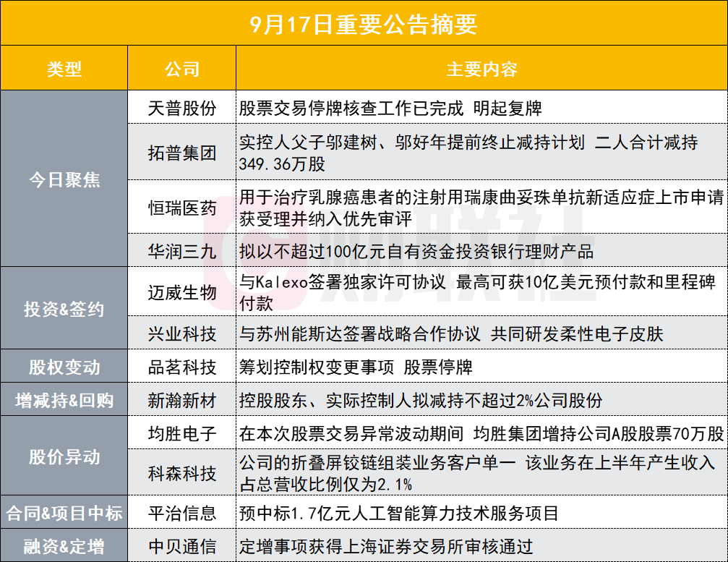The width and height of the screenshot is (728, 562).
Task: Open company name 拓普集团
Action: [181, 153]
